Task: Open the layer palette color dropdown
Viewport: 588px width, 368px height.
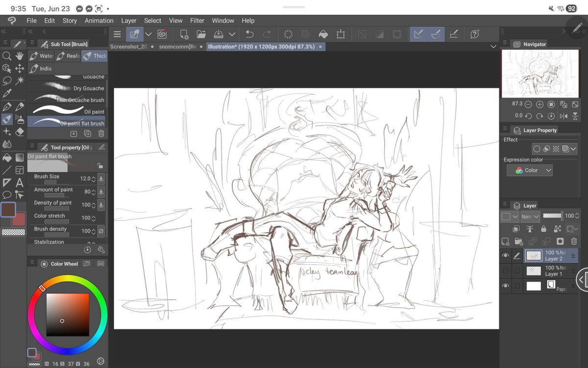Action: (510, 216)
